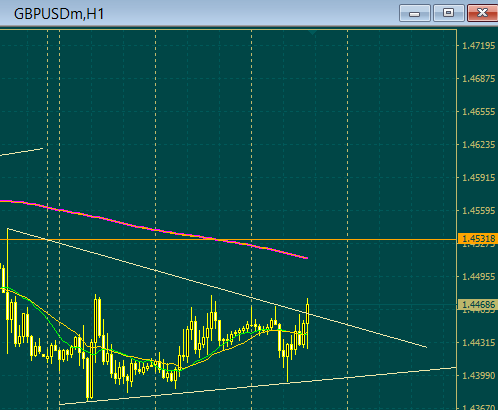Minimize the GBPUSDm,H1 chart window

(x=415, y=13)
